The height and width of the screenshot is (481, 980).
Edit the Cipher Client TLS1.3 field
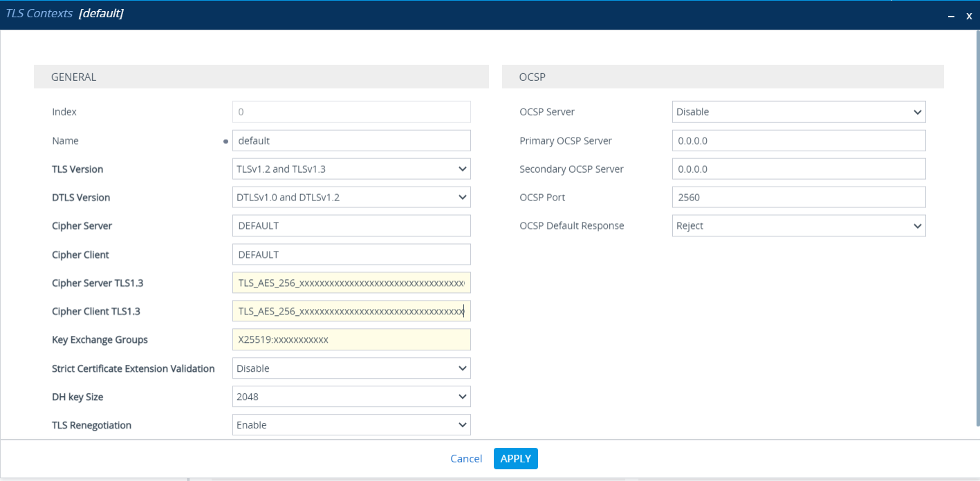click(351, 311)
